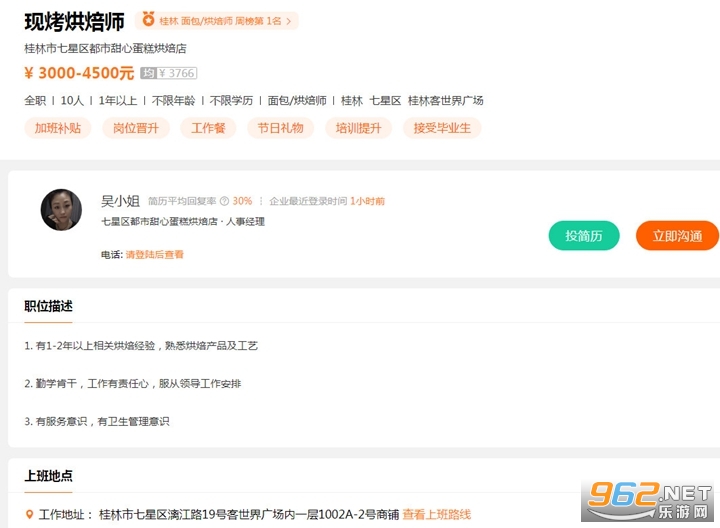The width and height of the screenshot is (720, 528).
Task: Select the 节日礼物 benefit tag
Action: (281, 128)
